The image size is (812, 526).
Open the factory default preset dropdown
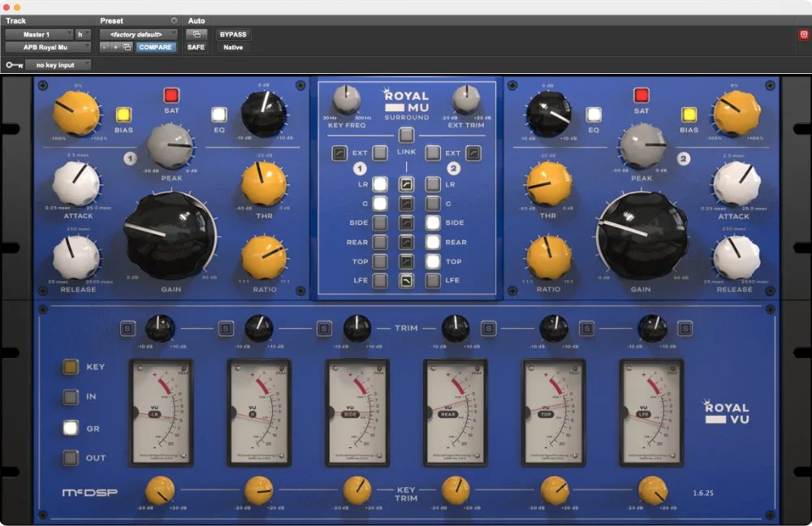click(138, 34)
